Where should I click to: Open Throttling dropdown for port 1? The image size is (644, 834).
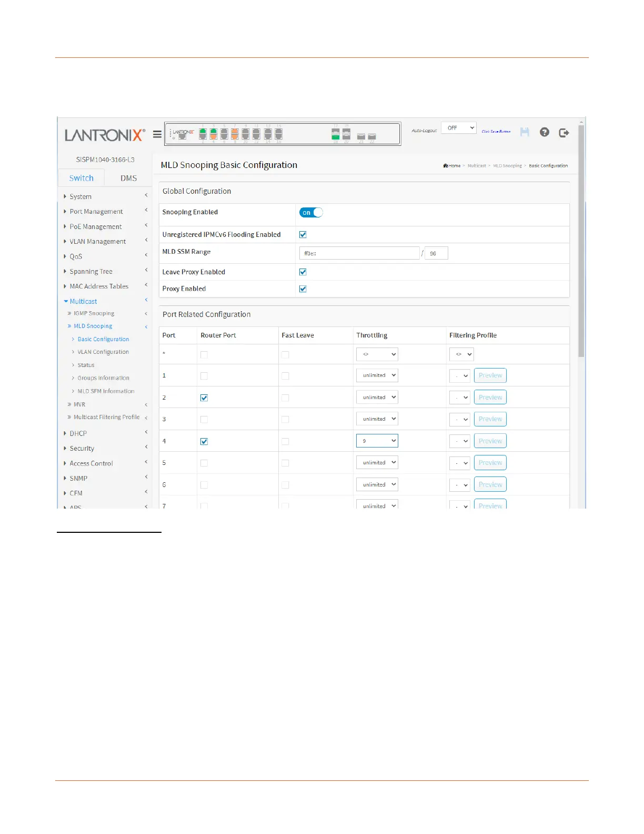[377, 375]
